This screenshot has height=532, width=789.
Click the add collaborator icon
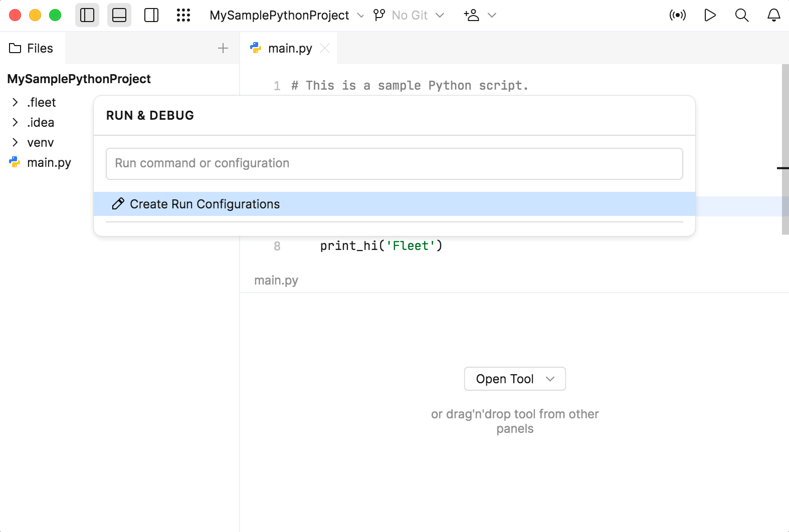pos(472,16)
